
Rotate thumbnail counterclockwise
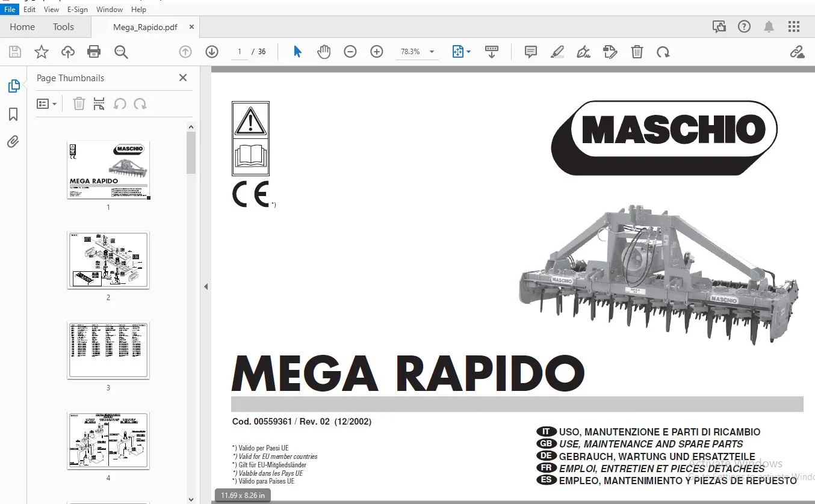click(120, 104)
